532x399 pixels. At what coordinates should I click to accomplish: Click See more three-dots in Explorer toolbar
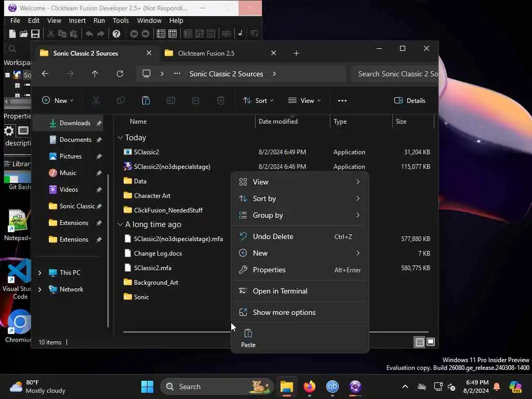coord(342,101)
